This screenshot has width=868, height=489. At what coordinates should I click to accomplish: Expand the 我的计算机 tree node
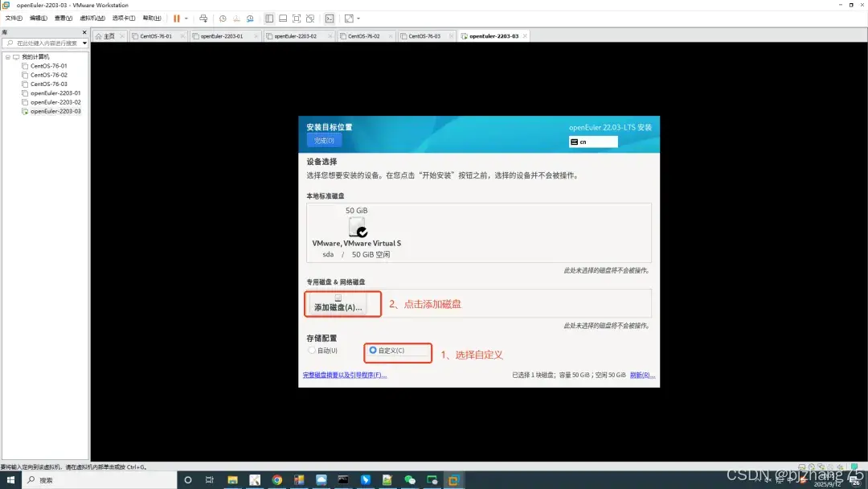[6, 56]
